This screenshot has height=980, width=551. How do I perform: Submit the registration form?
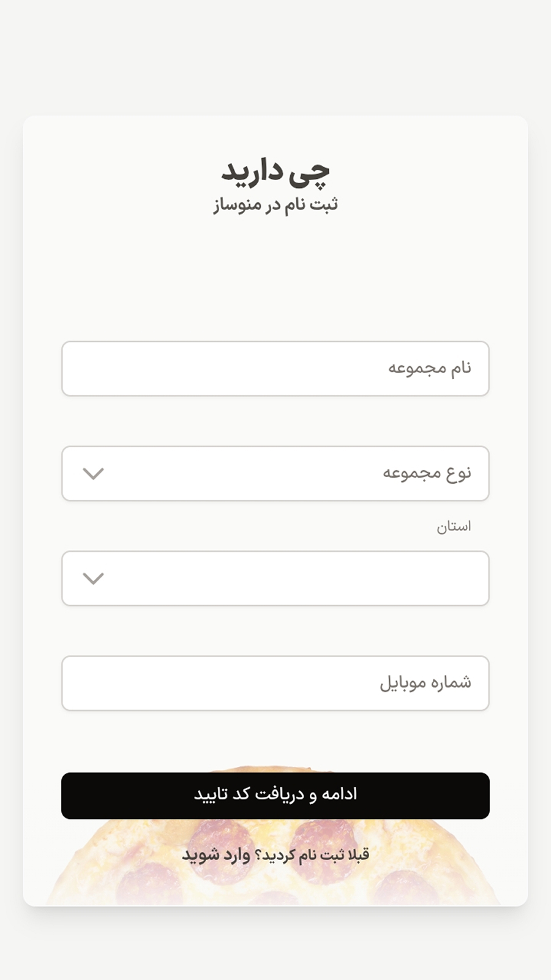point(275,794)
